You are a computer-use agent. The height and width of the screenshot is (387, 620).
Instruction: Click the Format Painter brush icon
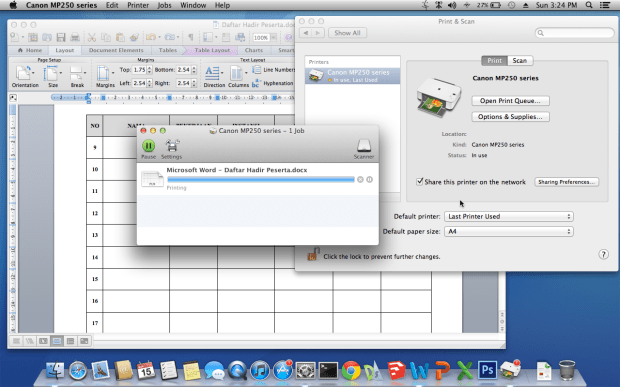point(134,38)
